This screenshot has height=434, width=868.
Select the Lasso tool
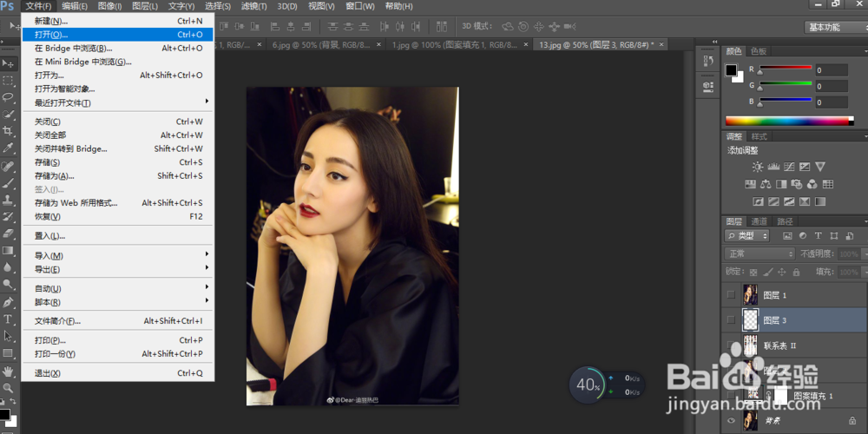tap(9, 97)
